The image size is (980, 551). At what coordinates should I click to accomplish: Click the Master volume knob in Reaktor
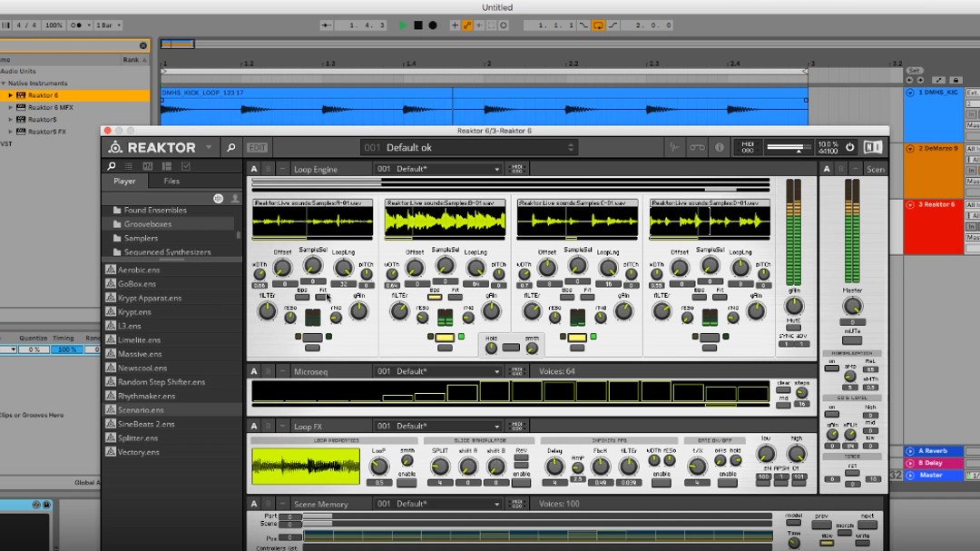click(x=852, y=307)
